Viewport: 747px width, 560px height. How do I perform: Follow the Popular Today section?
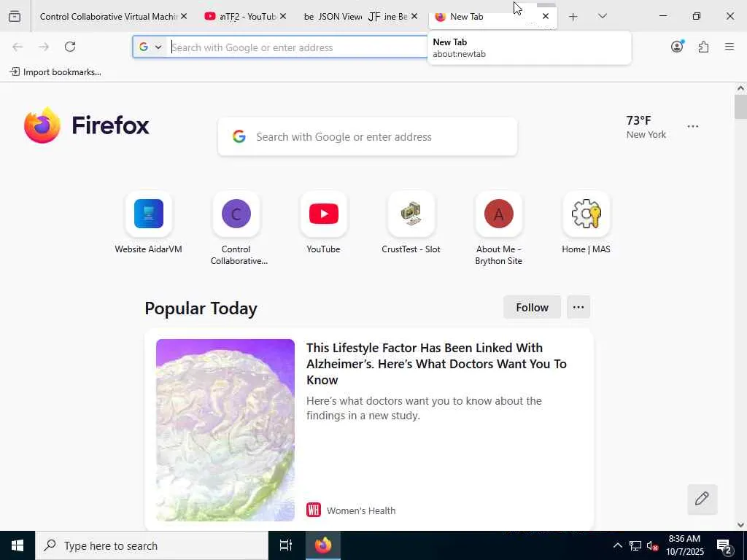tap(532, 307)
